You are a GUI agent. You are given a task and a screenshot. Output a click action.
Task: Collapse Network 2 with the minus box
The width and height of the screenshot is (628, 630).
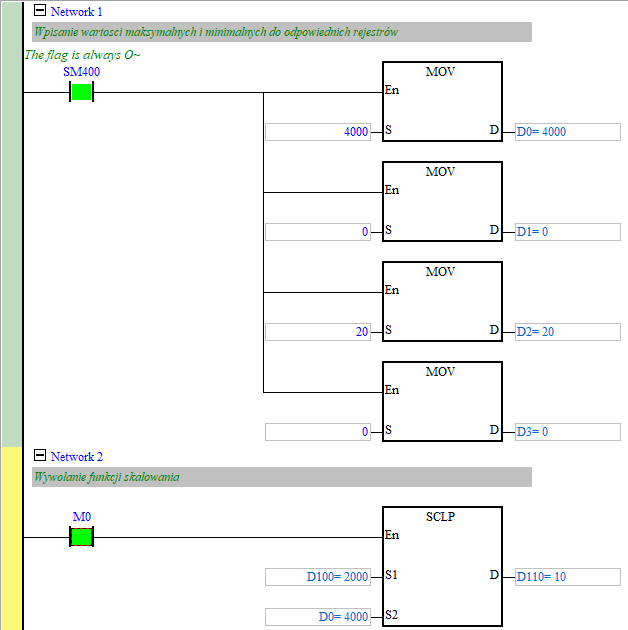40,456
